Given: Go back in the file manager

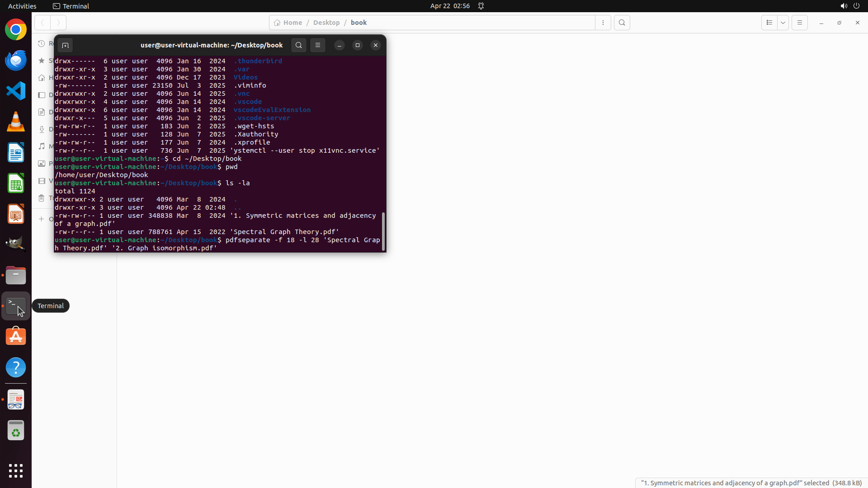Looking at the screenshot, I should [x=42, y=23].
